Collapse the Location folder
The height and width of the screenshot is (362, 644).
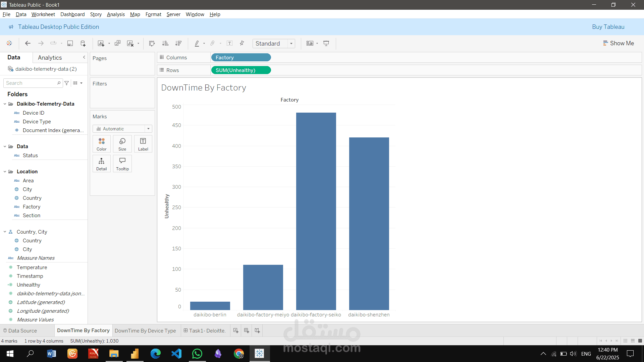coord(5,172)
